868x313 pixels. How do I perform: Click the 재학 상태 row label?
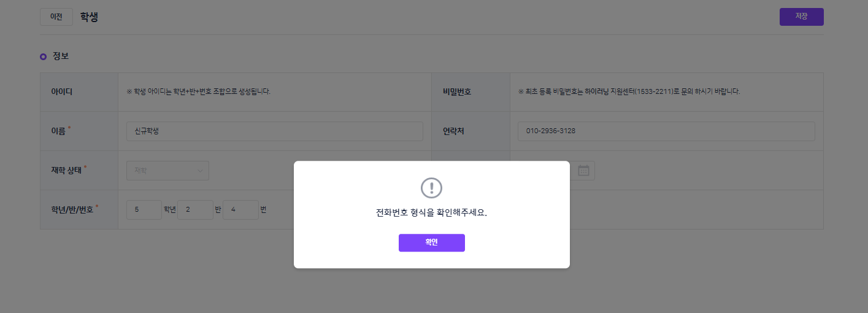(66, 170)
